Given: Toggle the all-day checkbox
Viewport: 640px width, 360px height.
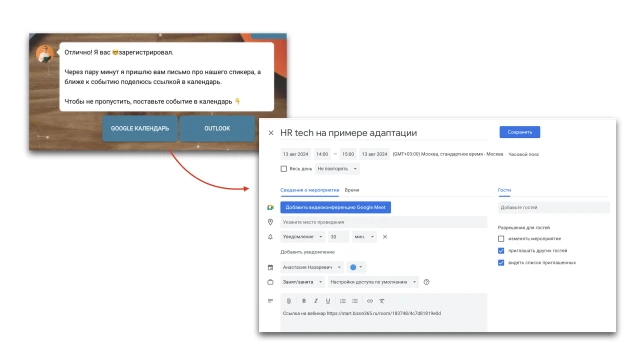Looking at the screenshot, I should coord(284,169).
